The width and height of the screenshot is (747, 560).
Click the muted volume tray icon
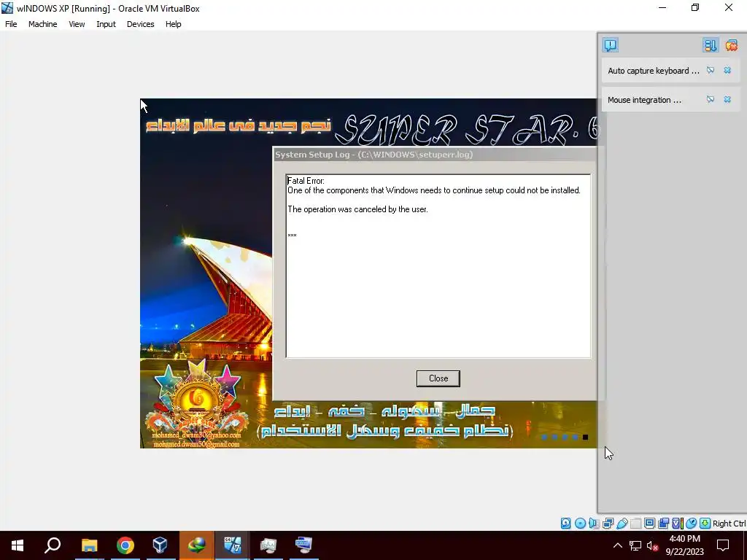click(x=653, y=545)
